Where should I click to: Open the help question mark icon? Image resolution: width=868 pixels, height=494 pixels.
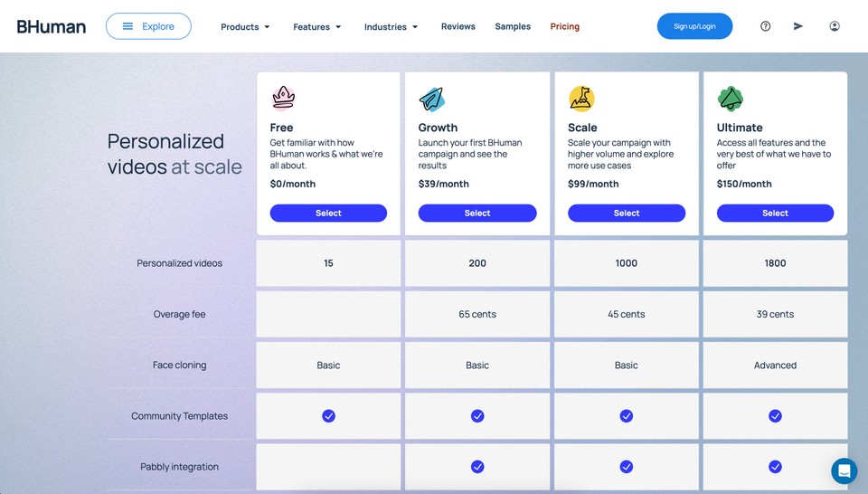coord(765,26)
